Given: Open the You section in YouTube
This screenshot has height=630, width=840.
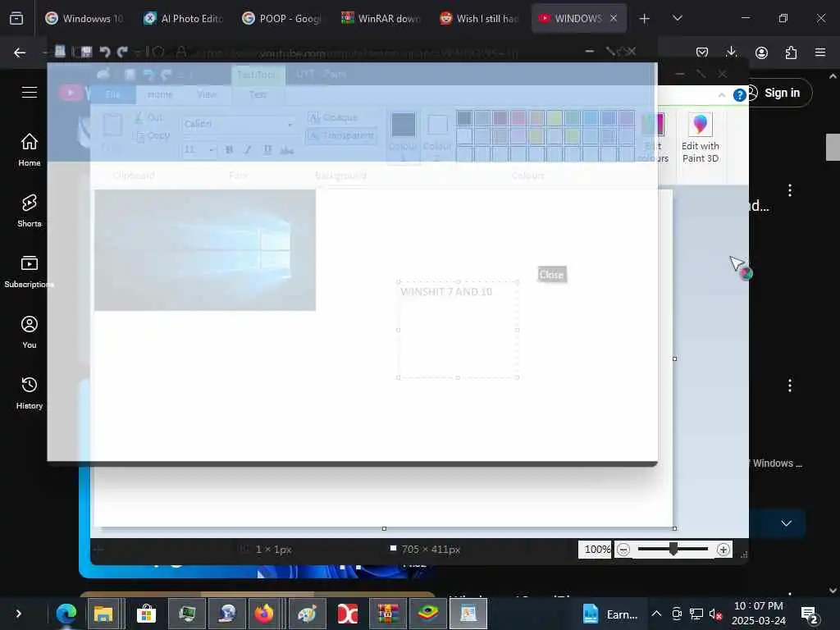Looking at the screenshot, I should point(30,332).
